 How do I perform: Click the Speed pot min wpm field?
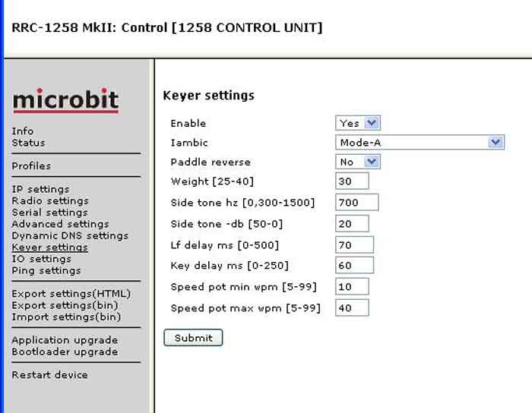(x=352, y=287)
